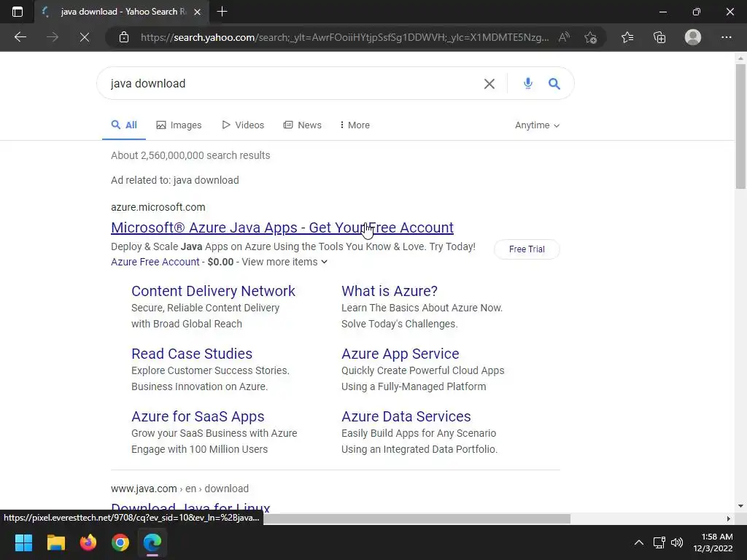Click the vertical scrollbar thumb

point(740,126)
